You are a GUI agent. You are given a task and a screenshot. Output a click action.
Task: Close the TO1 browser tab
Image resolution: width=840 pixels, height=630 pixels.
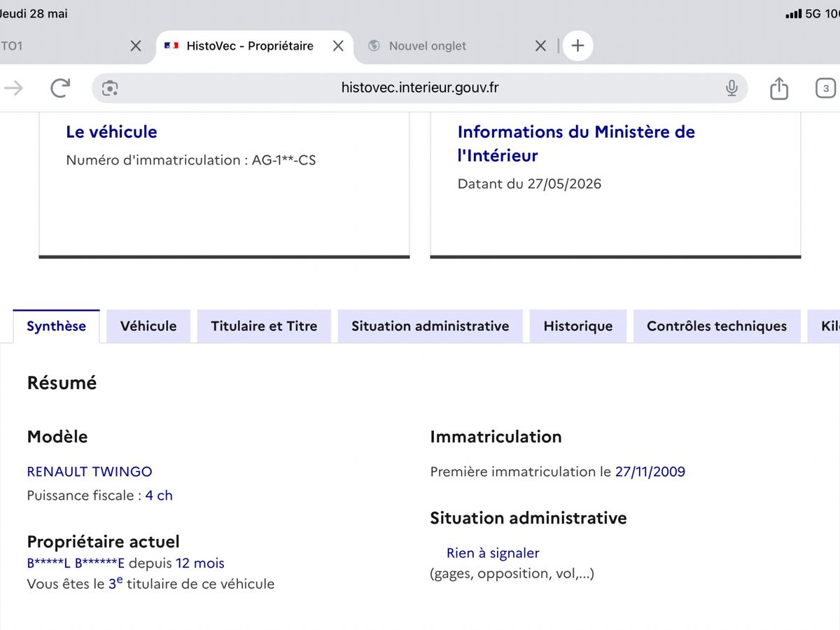click(x=136, y=45)
